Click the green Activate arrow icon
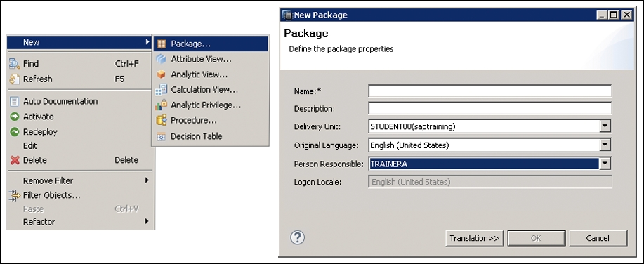Screen dimensions: 644x264 [x=15, y=117]
